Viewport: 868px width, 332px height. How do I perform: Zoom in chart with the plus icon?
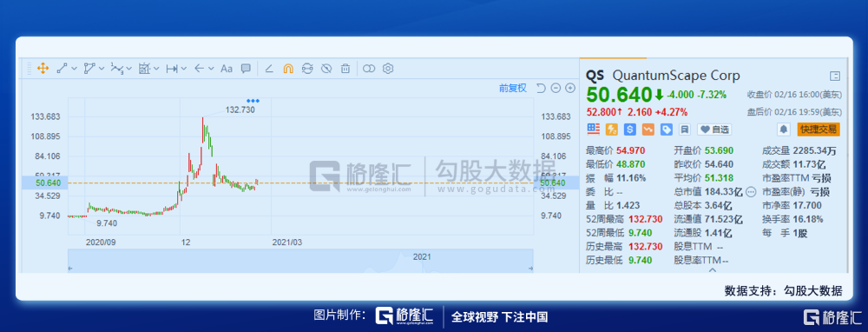coord(570,88)
